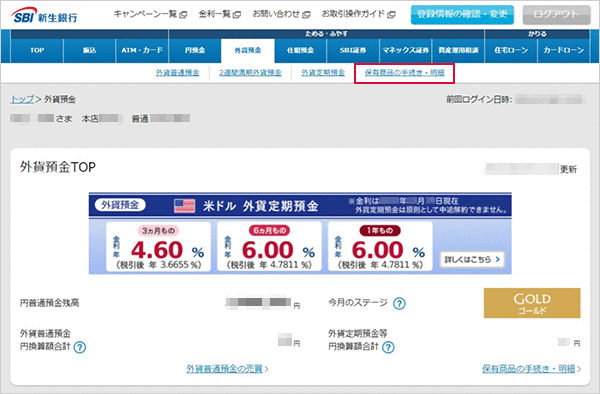This screenshot has height=394, width=600.
Task: Click the 今月のステージ label
Action: [358, 303]
